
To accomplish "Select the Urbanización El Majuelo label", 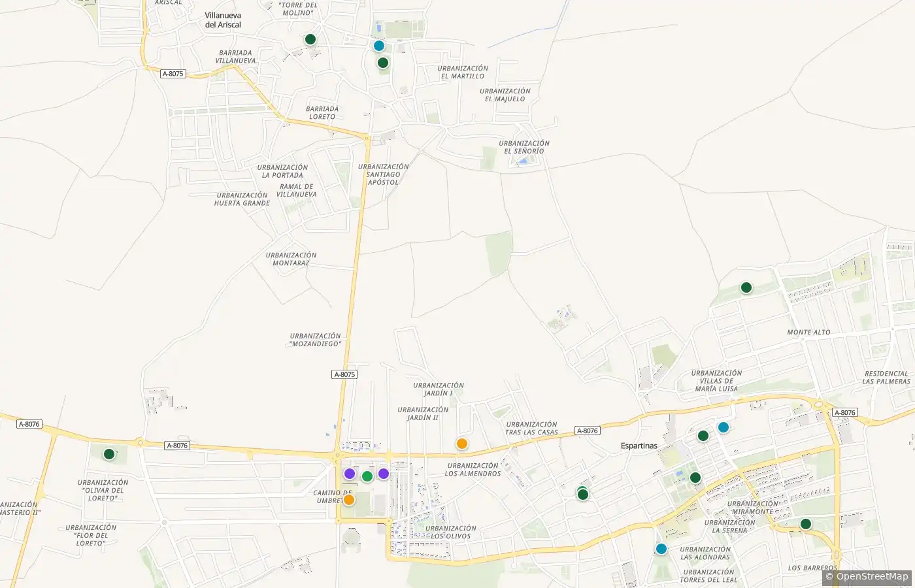I will click(505, 95).
